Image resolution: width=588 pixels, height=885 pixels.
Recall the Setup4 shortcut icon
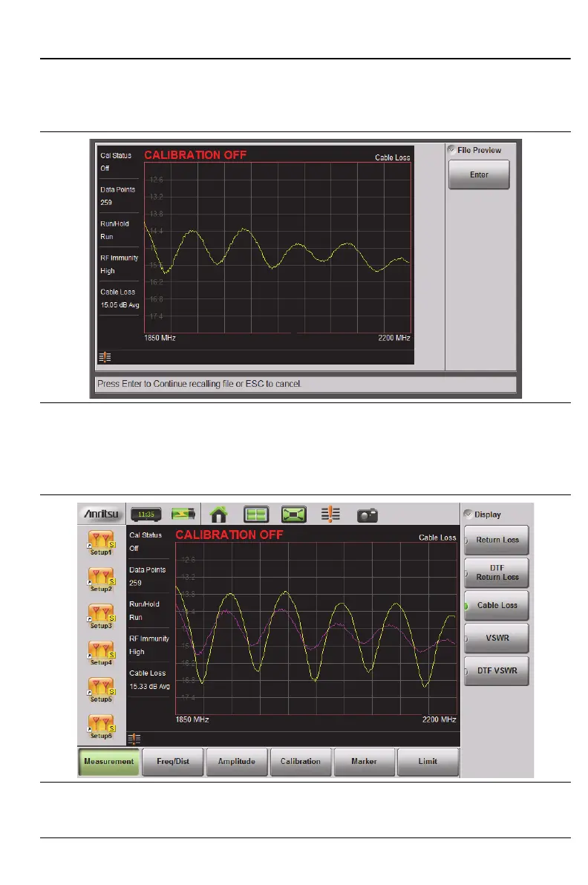coord(101,653)
